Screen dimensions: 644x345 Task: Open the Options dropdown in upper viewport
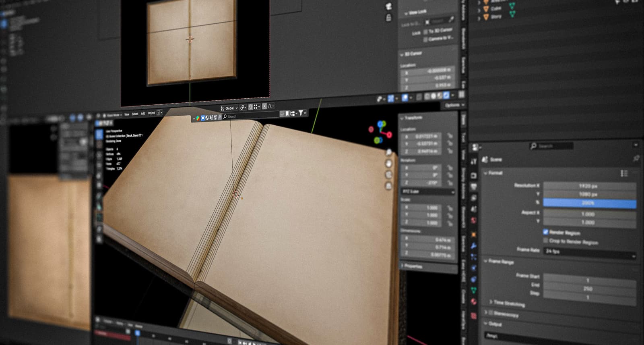(454, 105)
